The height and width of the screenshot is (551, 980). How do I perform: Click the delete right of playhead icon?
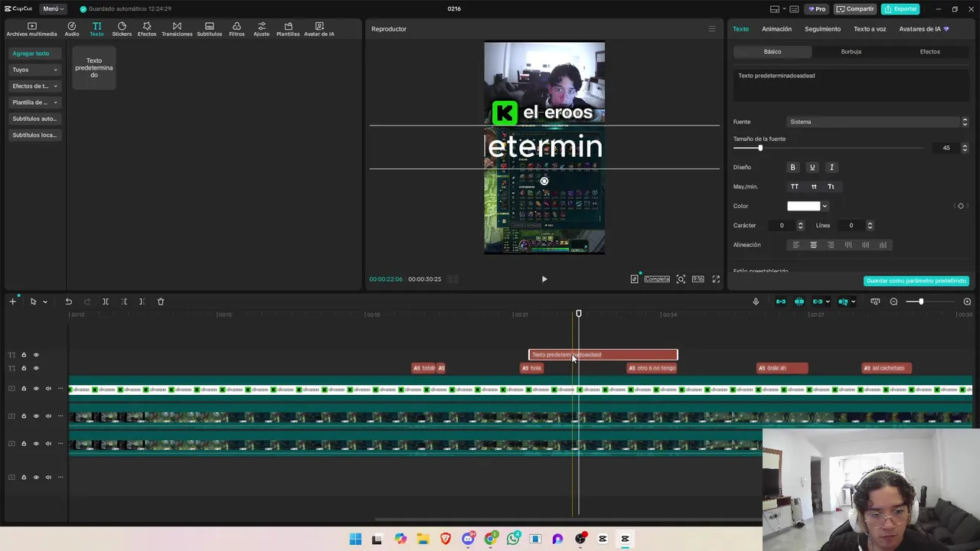click(142, 302)
